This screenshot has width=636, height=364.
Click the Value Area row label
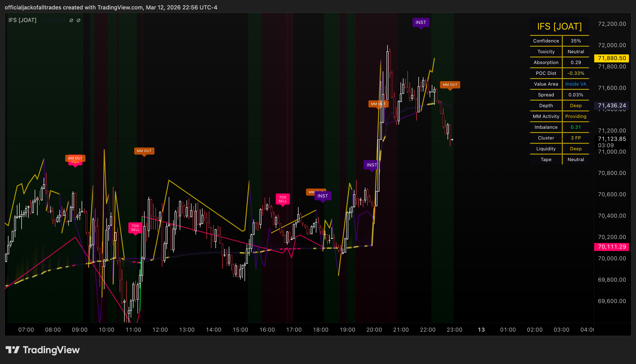pyautogui.click(x=546, y=84)
